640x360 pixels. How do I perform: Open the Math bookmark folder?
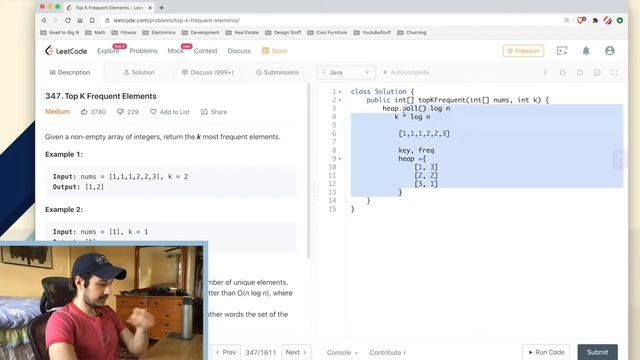tap(95, 32)
